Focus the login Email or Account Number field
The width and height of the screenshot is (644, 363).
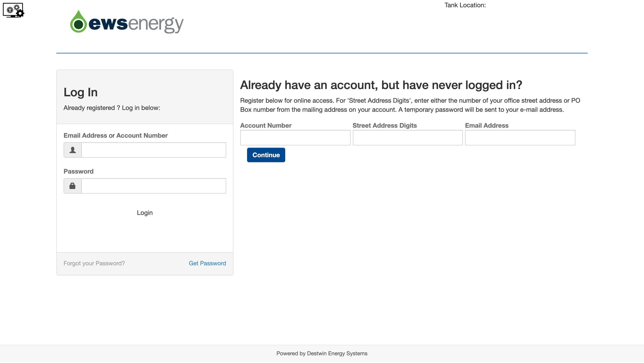pos(154,150)
